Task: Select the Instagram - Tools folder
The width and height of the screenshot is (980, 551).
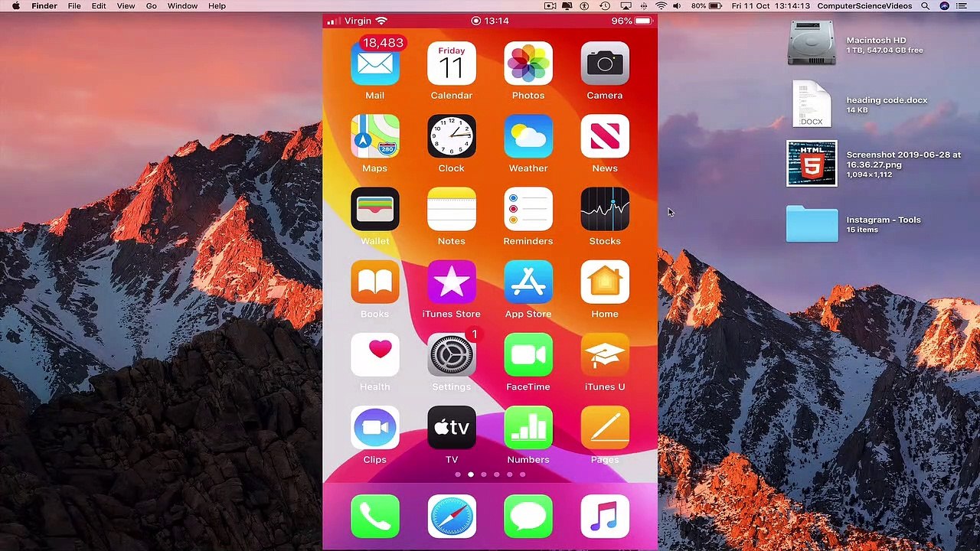Action: click(x=812, y=223)
